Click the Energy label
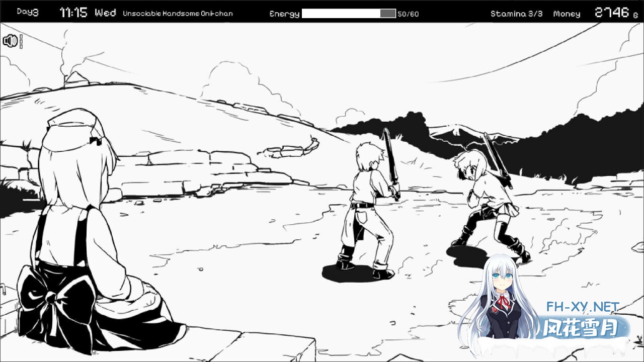Image resolution: width=644 pixels, height=362 pixels. [x=284, y=14]
